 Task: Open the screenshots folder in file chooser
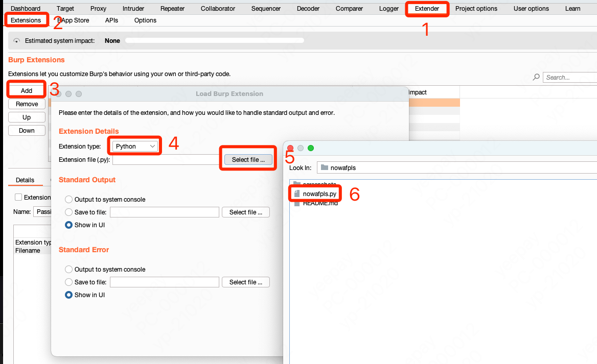319,184
